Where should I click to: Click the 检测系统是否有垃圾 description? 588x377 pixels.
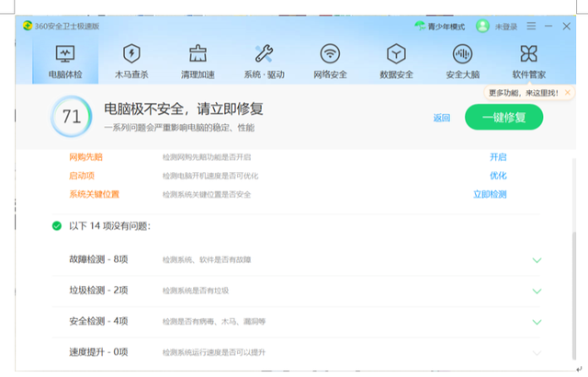tap(196, 291)
